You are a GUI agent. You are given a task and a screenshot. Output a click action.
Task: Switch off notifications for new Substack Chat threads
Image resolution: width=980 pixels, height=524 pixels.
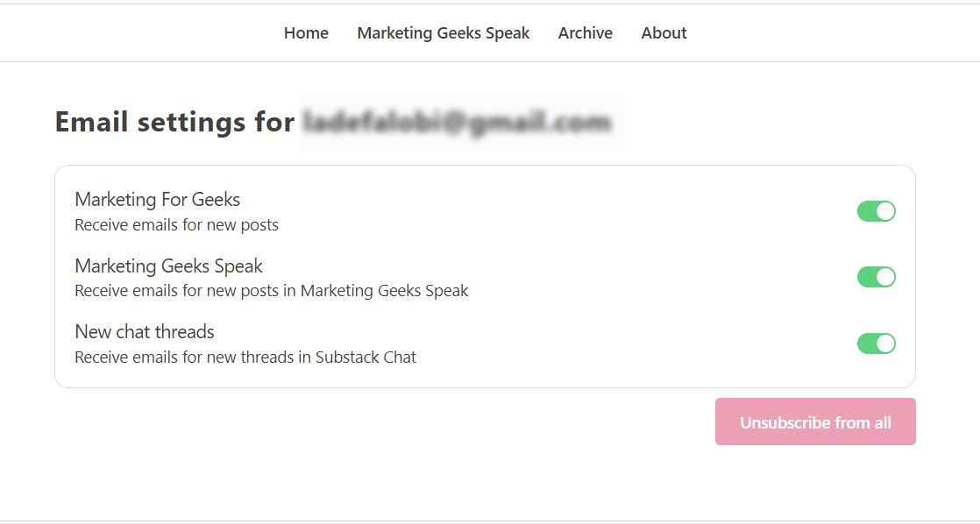pyautogui.click(x=877, y=343)
